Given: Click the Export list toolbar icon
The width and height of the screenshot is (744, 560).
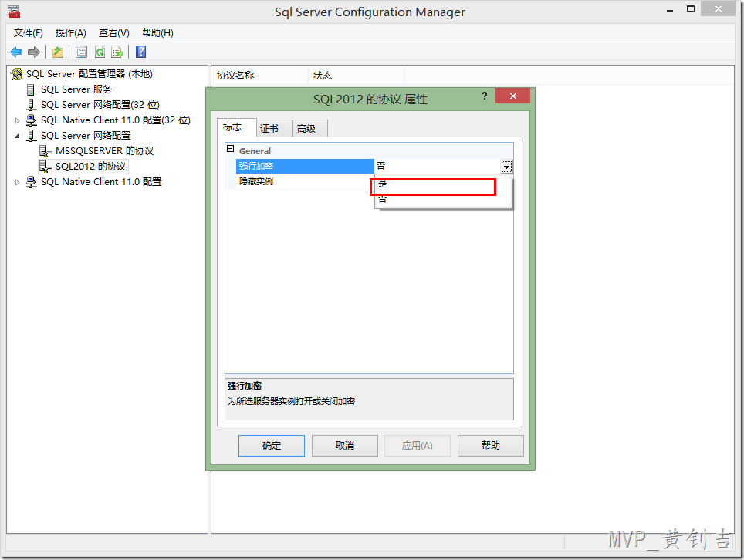Looking at the screenshot, I should pyautogui.click(x=117, y=52).
